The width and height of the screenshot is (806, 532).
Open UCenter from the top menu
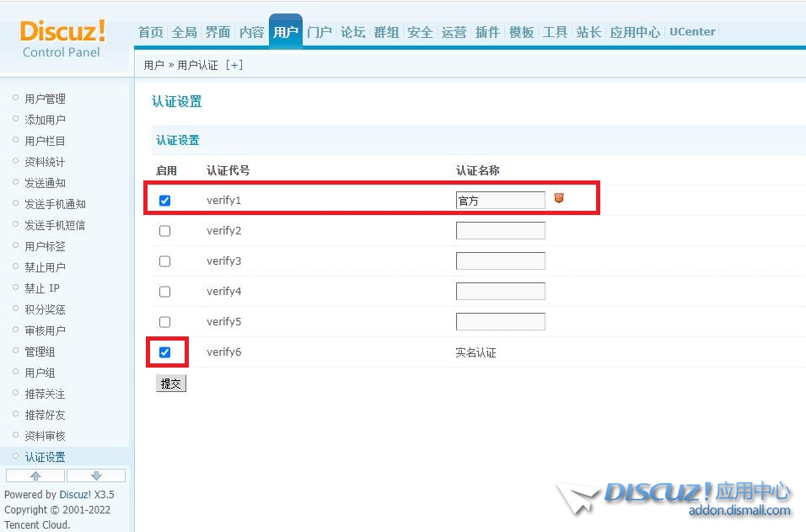(x=691, y=32)
